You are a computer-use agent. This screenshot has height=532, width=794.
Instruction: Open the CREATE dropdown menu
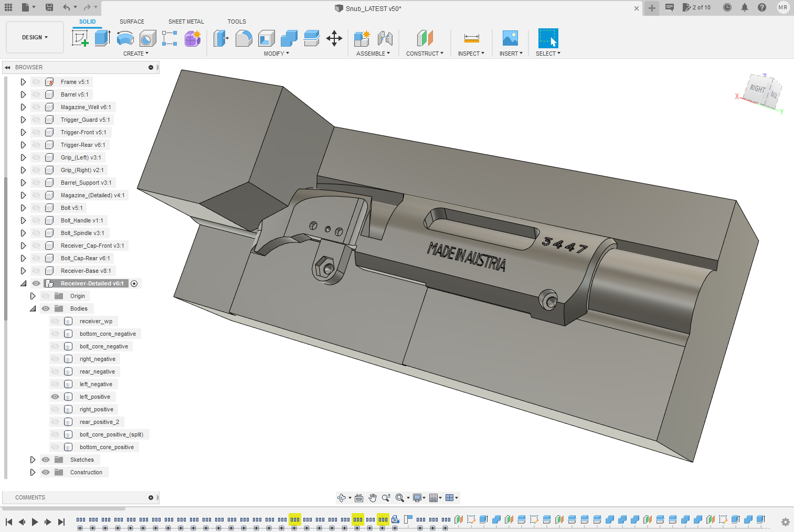(x=136, y=54)
